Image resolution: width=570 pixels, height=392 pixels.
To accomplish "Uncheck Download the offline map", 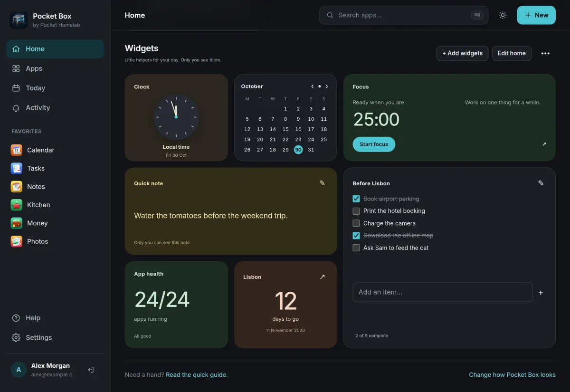I will coord(356,235).
